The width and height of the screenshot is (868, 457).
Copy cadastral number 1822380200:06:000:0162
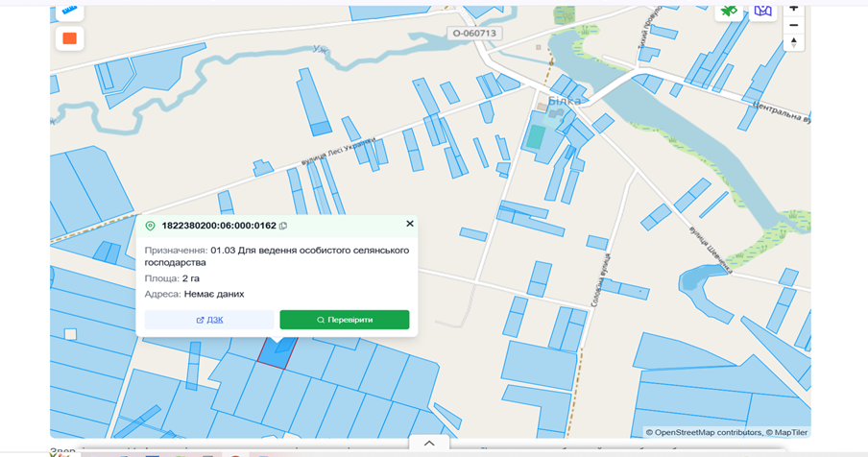coord(283,226)
